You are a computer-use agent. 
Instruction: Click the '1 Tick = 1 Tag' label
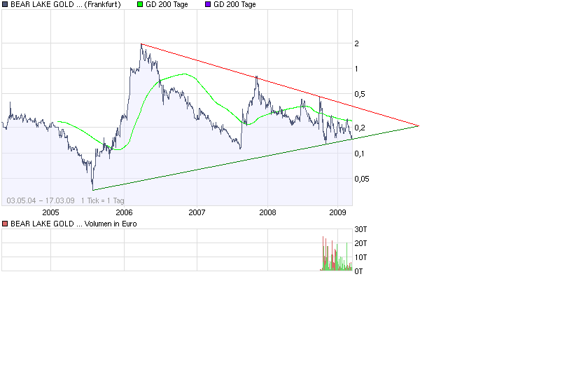[x=102, y=200]
